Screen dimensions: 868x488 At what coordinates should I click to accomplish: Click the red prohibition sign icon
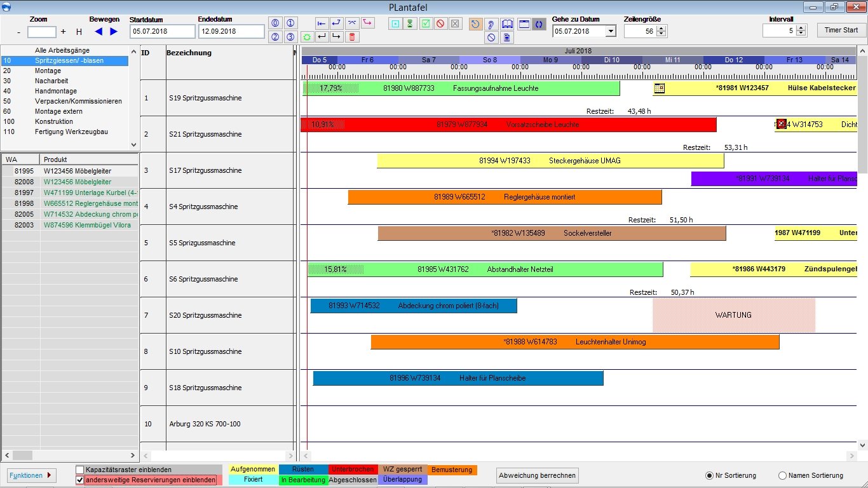point(440,24)
